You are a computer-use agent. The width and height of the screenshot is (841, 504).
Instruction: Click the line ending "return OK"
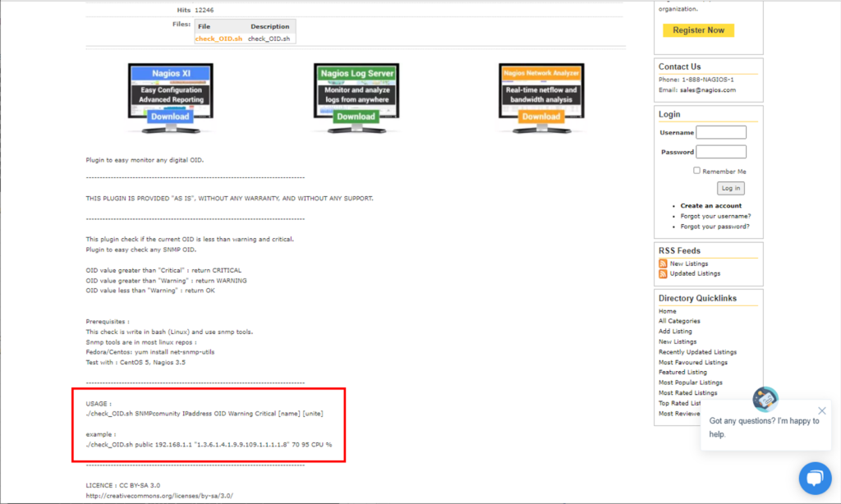click(150, 291)
